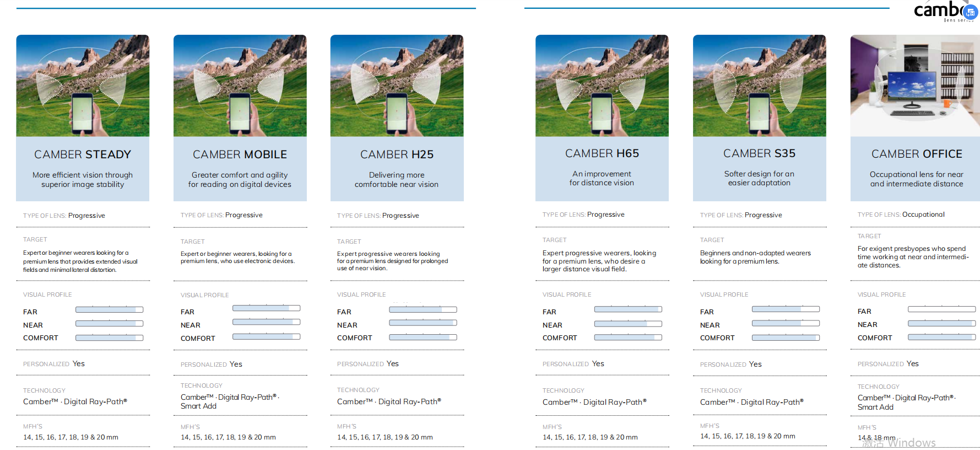Click Camber H25 'VISUAL PROFILE' label
Viewport: 980px width, 450px height.
[x=361, y=294]
